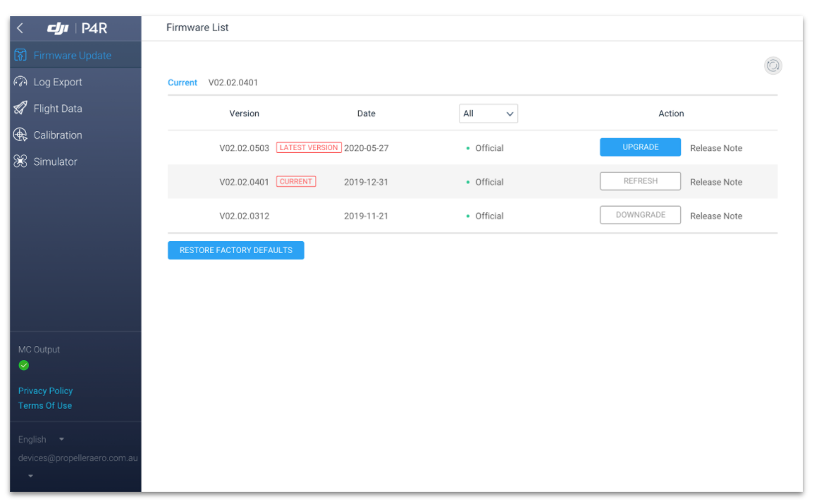Image resolution: width=819 pixels, height=504 pixels.
Task: Click the Log Export gauge icon
Action: click(x=20, y=82)
